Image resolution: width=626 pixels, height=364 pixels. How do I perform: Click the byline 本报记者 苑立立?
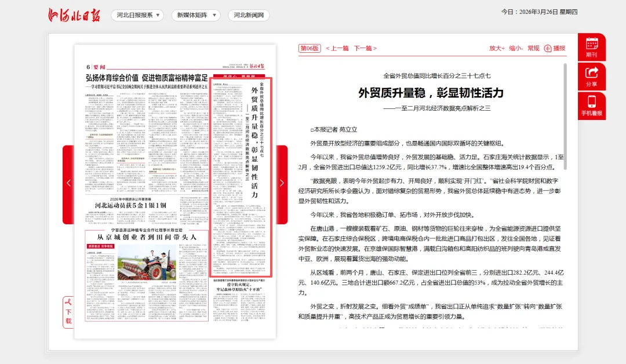click(334, 130)
